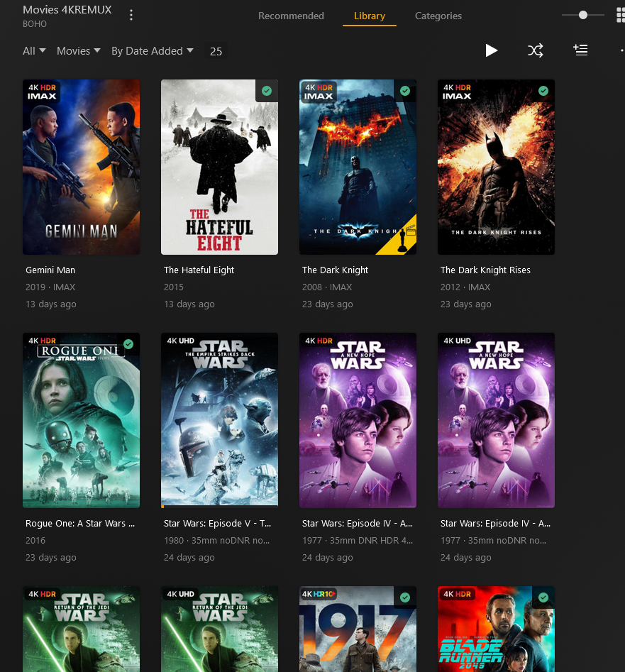Click the 2016 year under Rogue One
625x672 pixels.
click(35, 541)
